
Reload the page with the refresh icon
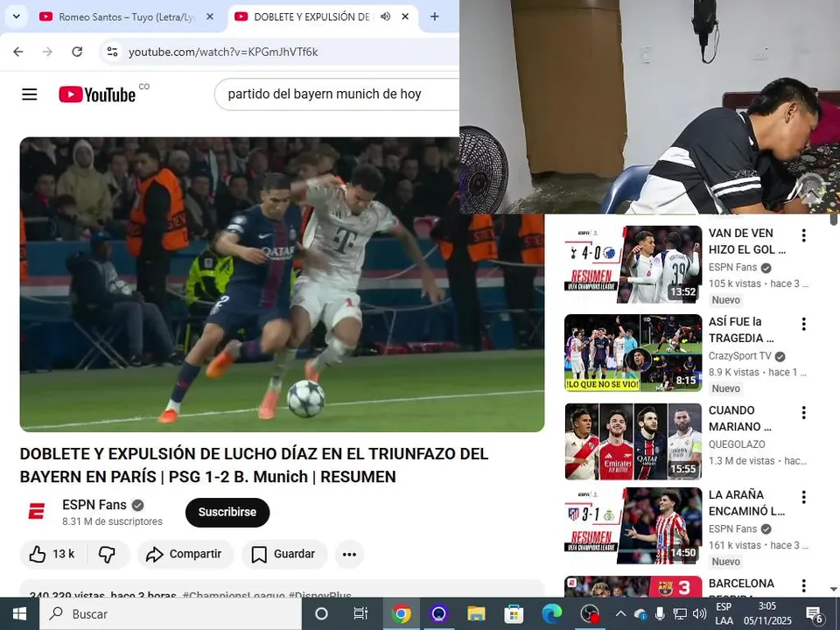click(x=77, y=52)
